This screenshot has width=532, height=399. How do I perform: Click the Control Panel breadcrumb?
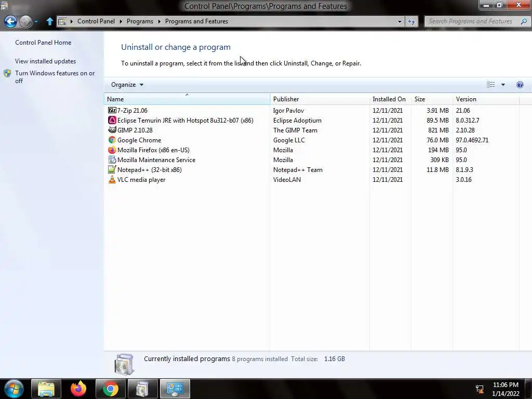(96, 21)
